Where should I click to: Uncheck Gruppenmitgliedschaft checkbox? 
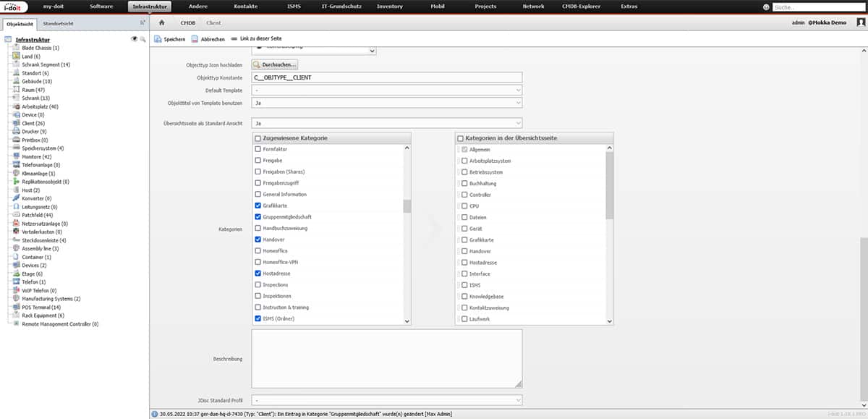click(258, 217)
